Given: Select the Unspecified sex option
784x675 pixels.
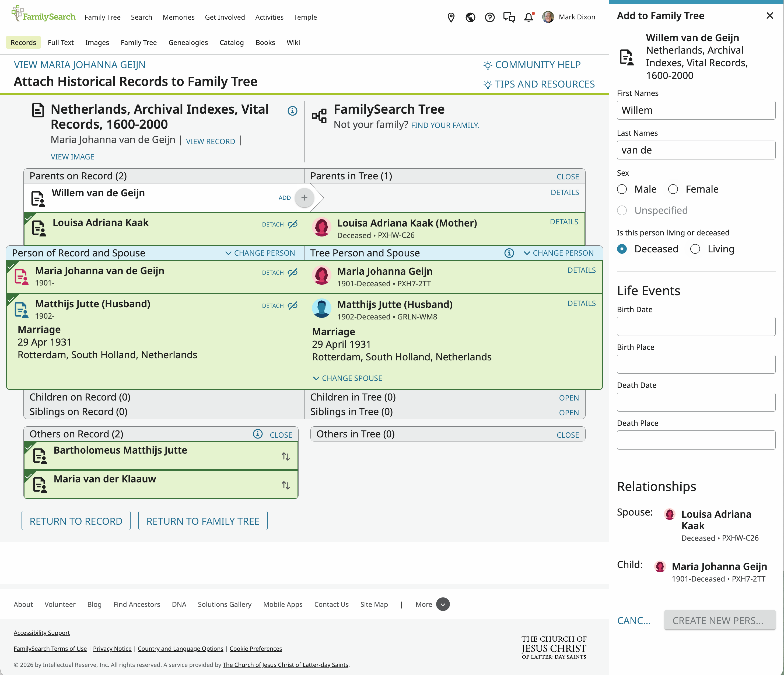Looking at the screenshot, I should point(622,210).
